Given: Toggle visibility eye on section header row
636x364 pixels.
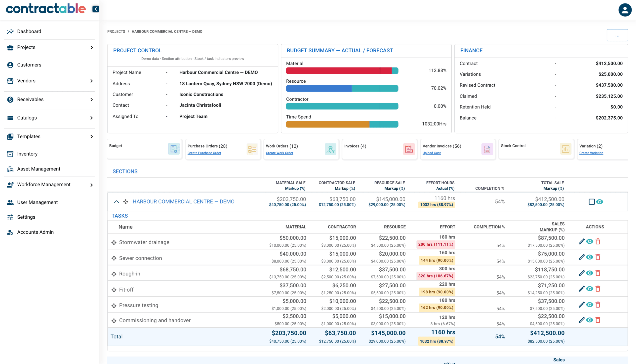Looking at the screenshot, I should pyautogui.click(x=599, y=201).
